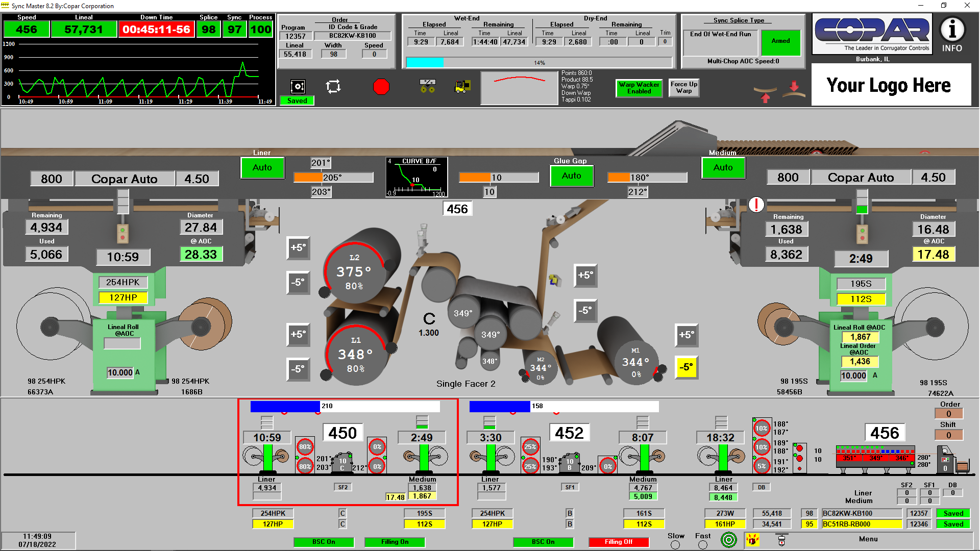The image size is (980, 551).
Task: Toggle Warp Wacker Enabled
Action: coord(639,88)
